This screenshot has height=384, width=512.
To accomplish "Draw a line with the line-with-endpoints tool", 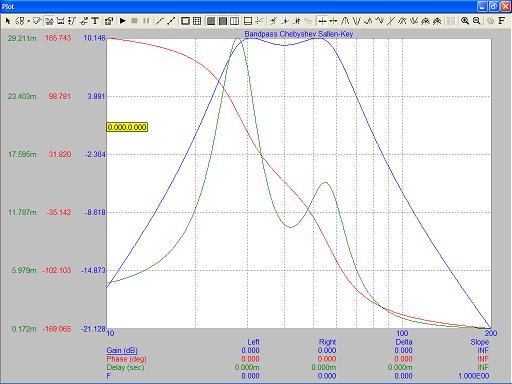I will (x=171, y=21).
